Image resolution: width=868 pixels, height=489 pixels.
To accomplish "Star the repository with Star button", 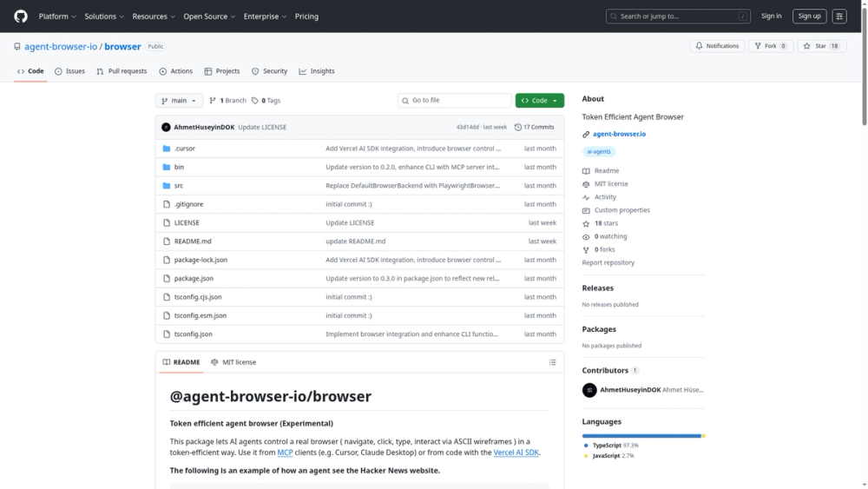I will tap(821, 46).
